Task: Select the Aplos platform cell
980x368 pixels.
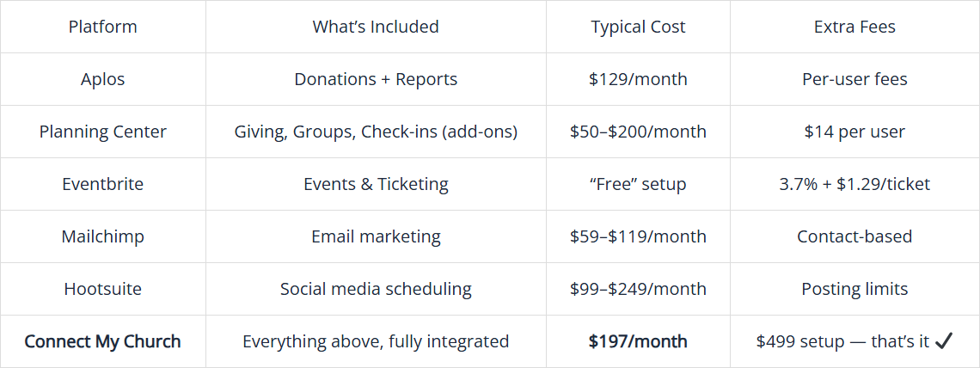Action: (x=102, y=79)
